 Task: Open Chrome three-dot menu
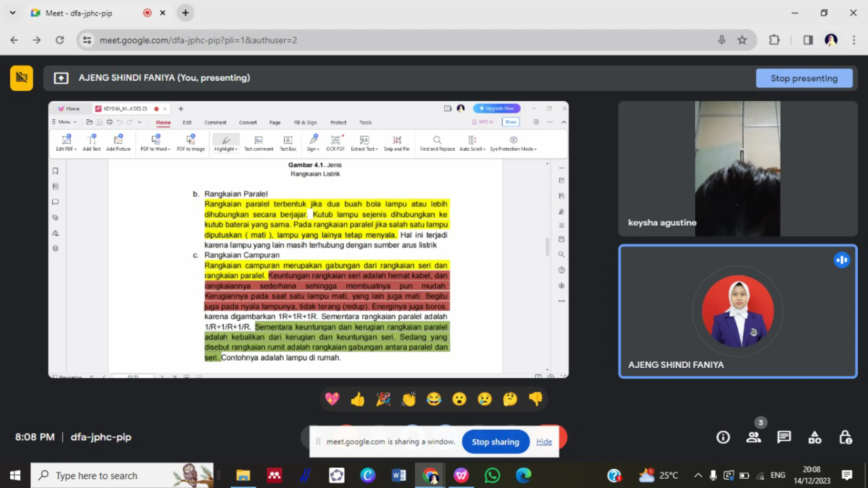pos(854,40)
